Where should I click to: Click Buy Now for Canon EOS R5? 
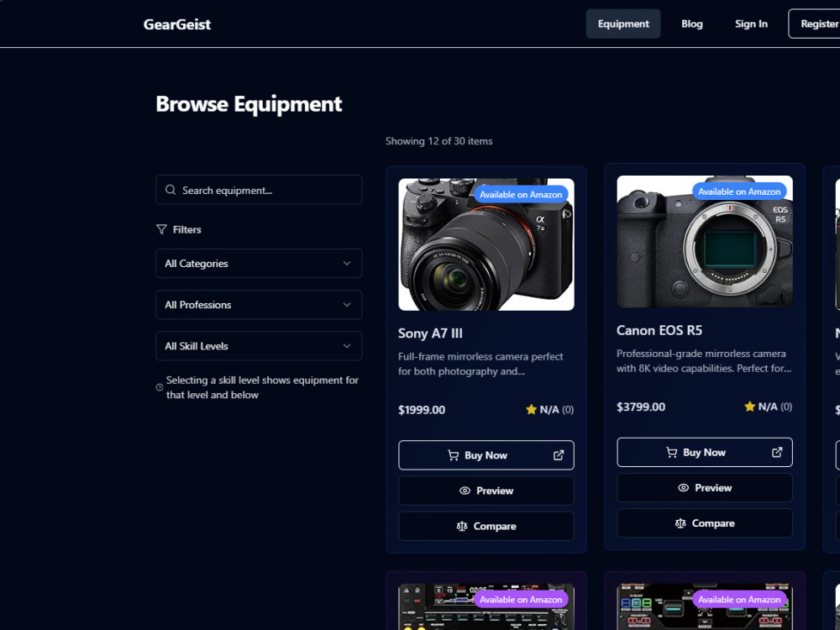[x=705, y=453]
